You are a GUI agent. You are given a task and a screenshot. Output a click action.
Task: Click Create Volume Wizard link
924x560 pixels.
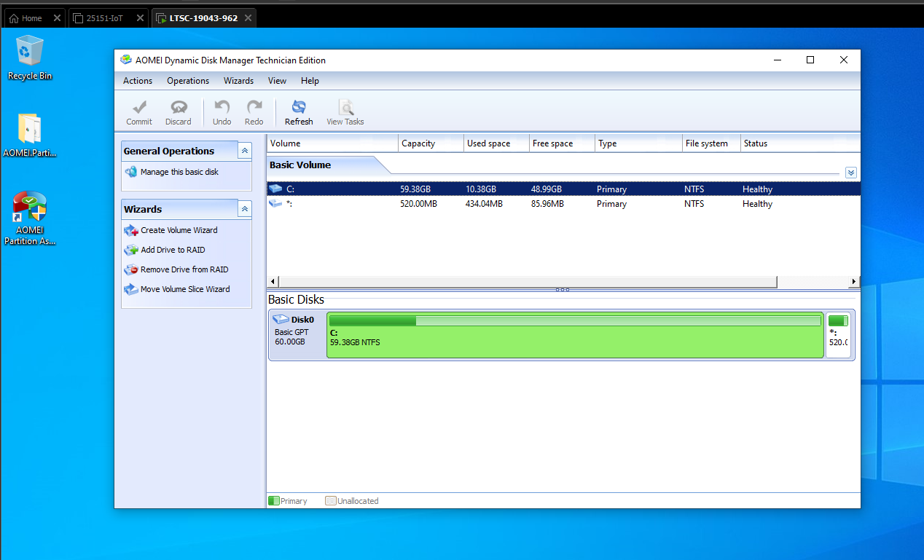coord(179,230)
